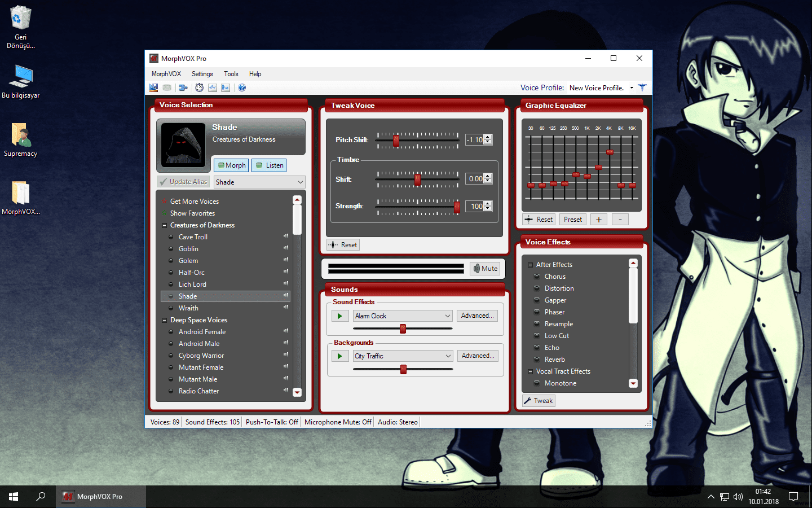Click the Goblin signal bars icon
Screen dimensions: 812x508
(285, 248)
